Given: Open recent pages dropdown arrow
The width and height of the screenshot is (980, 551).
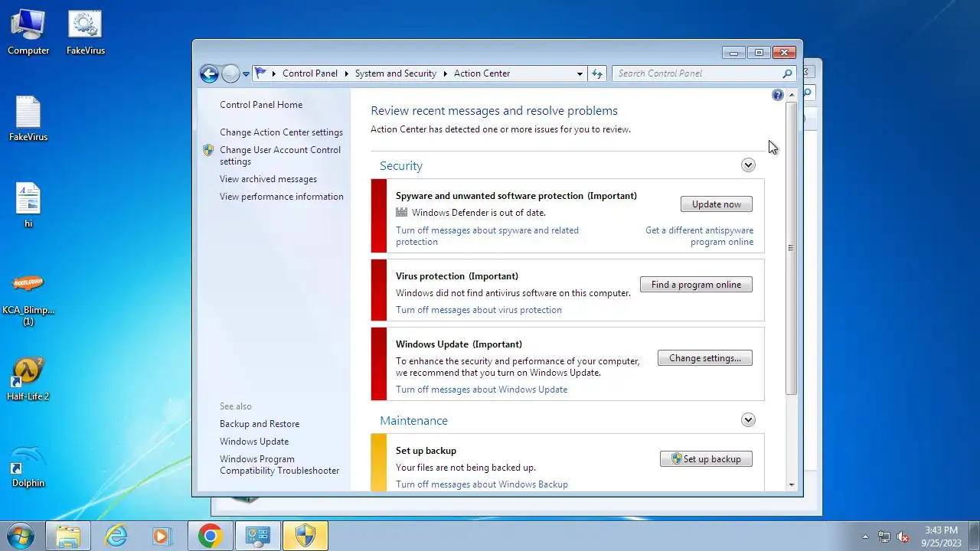Looking at the screenshot, I should click(246, 74).
